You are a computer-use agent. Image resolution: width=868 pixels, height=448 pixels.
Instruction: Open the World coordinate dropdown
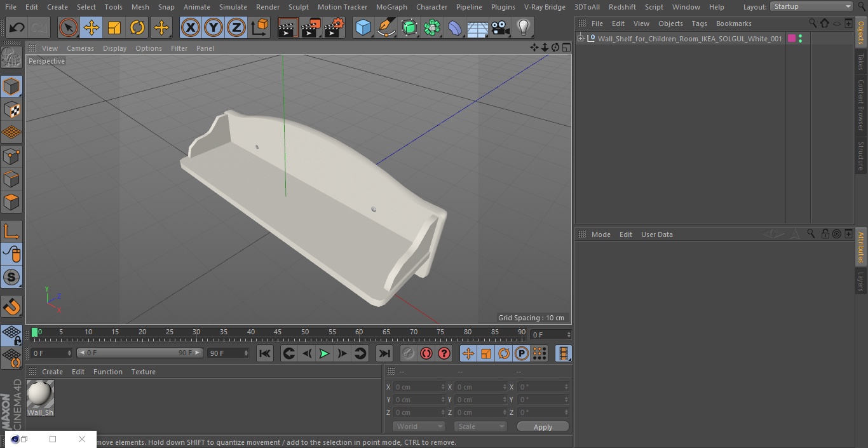419,426
